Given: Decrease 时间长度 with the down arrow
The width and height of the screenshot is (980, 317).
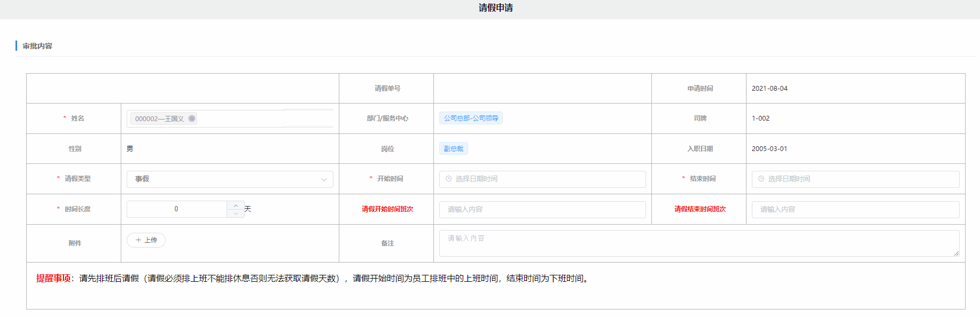Looking at the screenshot, I should pyautogui.click(x=236, y=213).
